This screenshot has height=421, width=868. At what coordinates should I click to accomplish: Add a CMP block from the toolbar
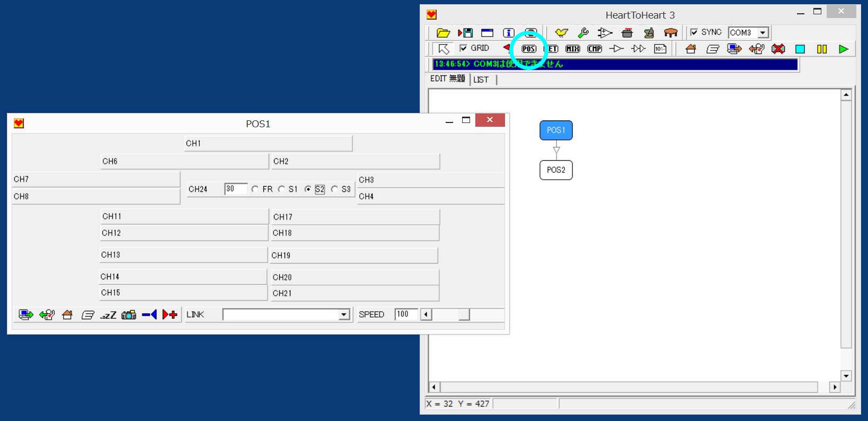pyautogui.click(x=595, y=49)
